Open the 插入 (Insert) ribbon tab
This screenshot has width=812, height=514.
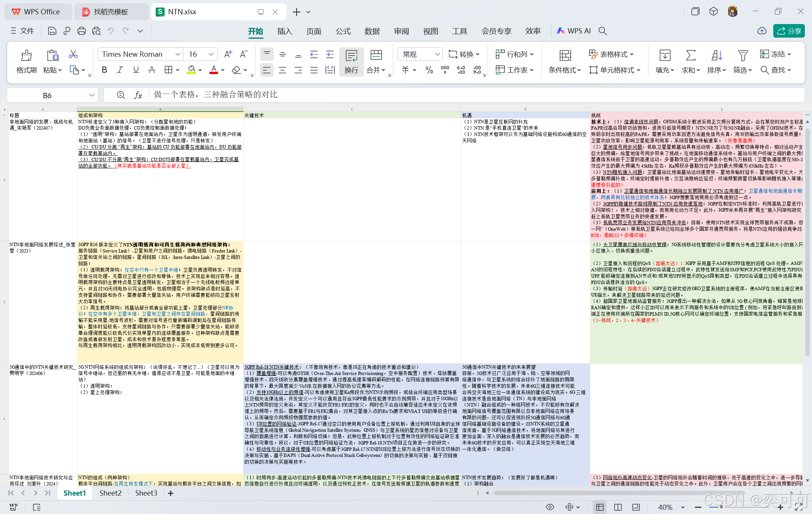tap(285, 31)
